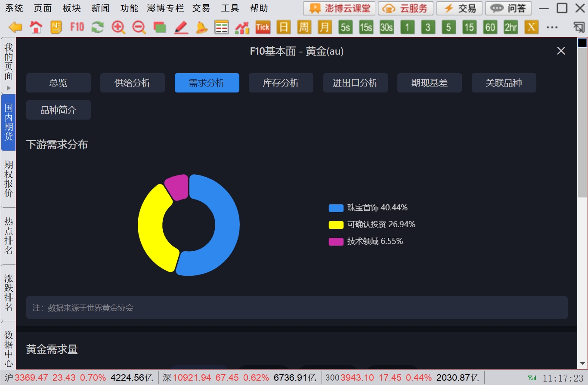Open the 交易 menu in the menu bar
588x385 pixels.
click(201, 8)
